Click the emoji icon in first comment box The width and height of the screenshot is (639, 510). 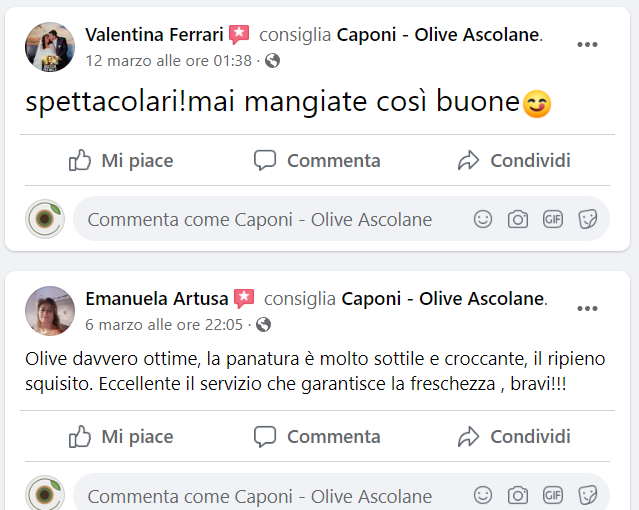point(483,219)
